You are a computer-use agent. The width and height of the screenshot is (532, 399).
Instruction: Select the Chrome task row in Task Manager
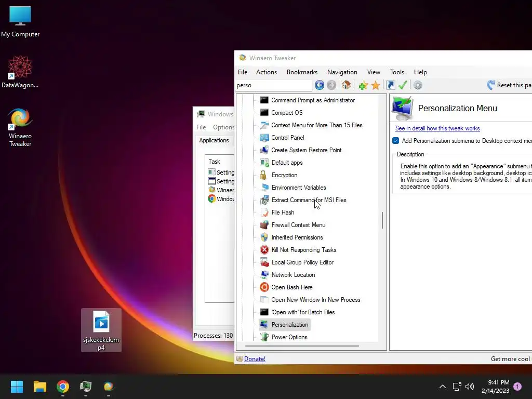pos(220,199)
